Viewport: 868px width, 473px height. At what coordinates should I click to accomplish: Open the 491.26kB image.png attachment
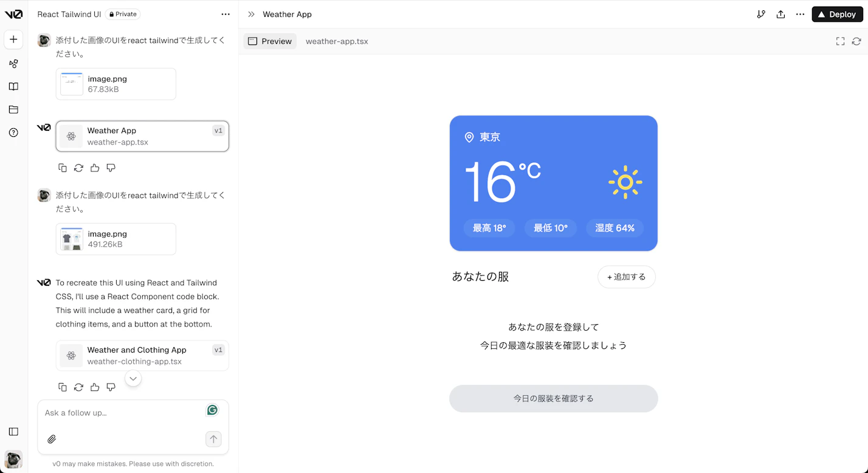115,239
